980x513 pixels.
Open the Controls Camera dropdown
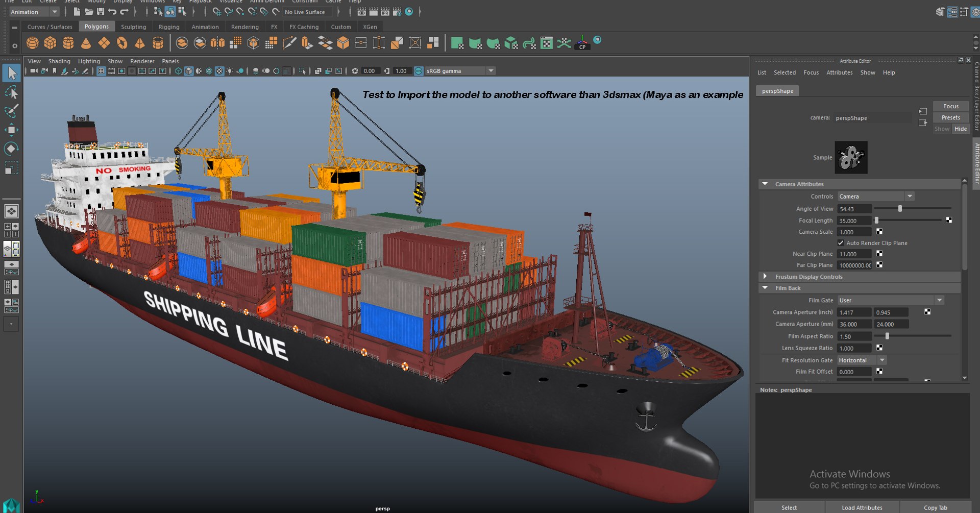click(875, 197)
